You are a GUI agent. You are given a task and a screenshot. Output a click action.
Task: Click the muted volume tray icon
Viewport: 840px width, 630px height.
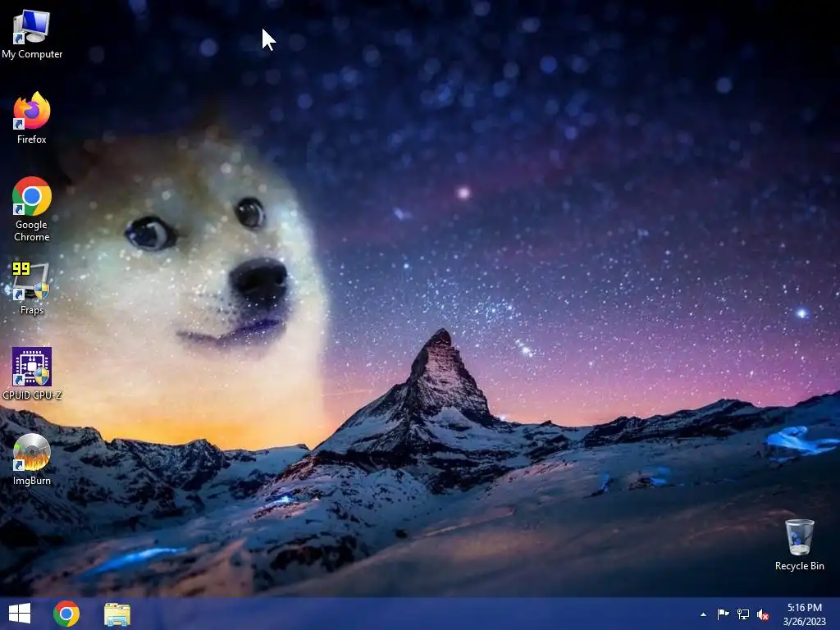click(x=764, y=614)
